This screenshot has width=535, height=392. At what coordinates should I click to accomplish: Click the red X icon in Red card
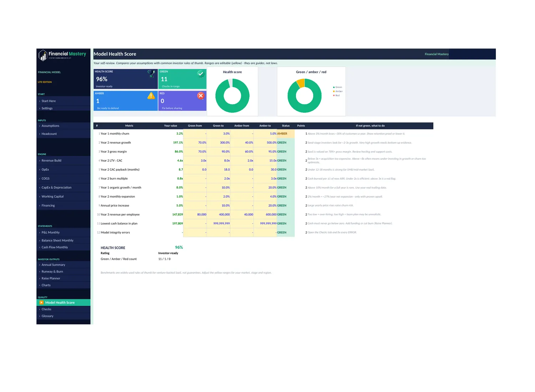click(201, 96)
